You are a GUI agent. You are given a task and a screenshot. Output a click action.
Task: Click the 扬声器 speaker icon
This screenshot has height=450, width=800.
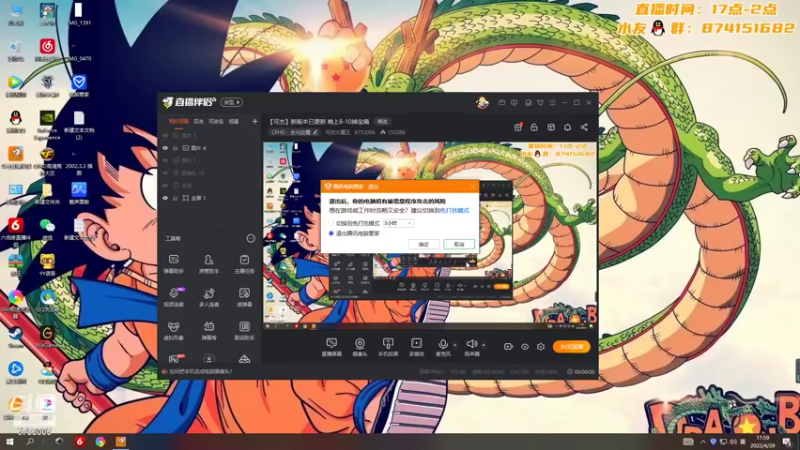point(472,344)
